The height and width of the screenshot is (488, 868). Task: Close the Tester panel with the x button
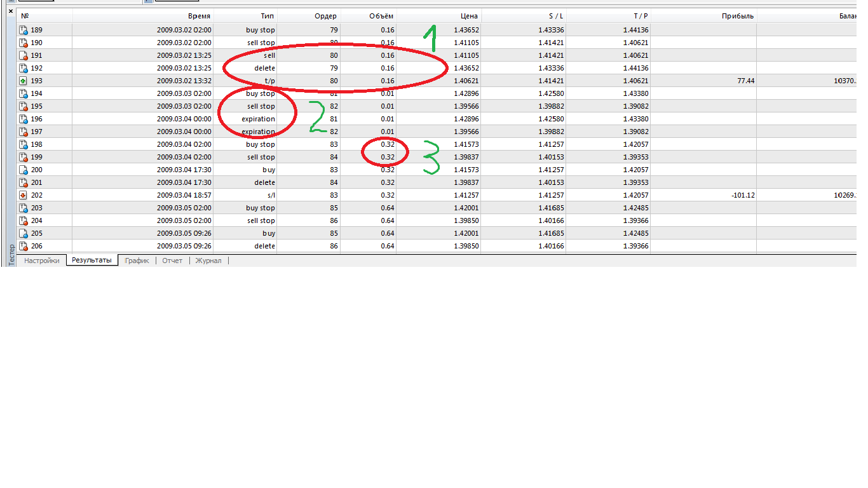pos(10,11)
